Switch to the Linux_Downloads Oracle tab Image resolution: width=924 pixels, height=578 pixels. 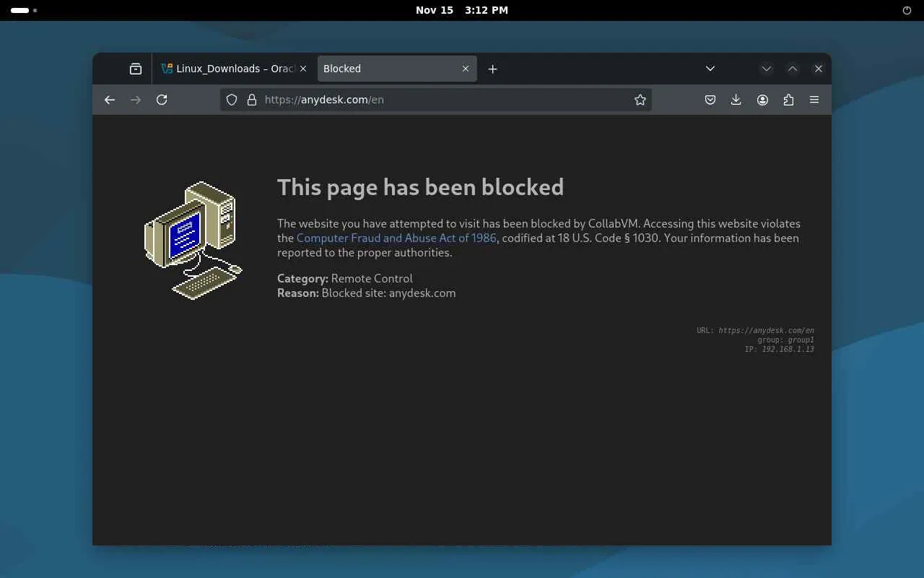pos(235,69)
